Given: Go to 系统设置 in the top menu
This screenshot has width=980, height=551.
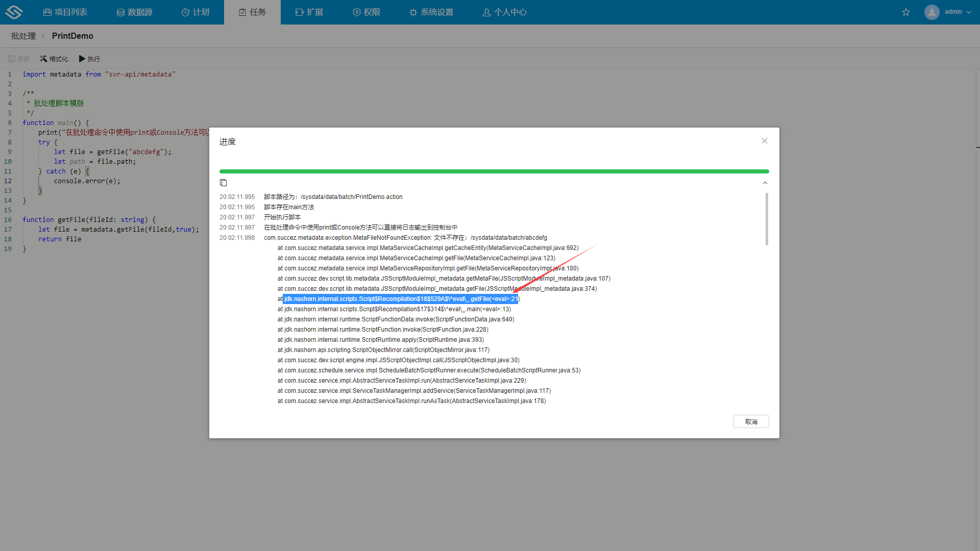Looking at the screenshot, I should pyautogui.click(x=431, y=12).
